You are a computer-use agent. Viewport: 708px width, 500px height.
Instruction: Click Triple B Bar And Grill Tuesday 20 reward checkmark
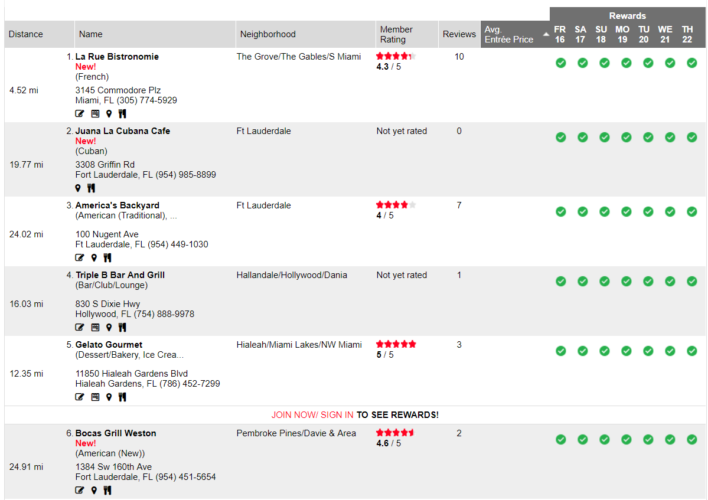click(x=648, y=281)
